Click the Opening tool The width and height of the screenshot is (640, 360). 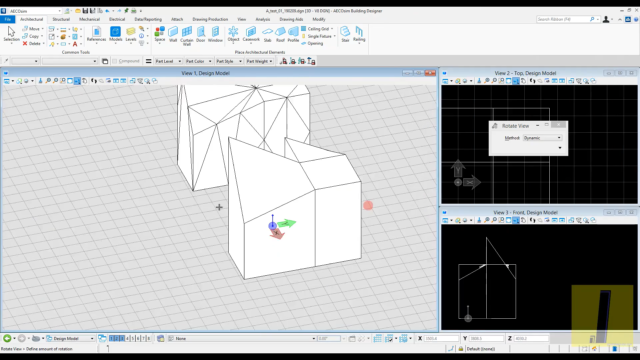click(x=312, y=43)
